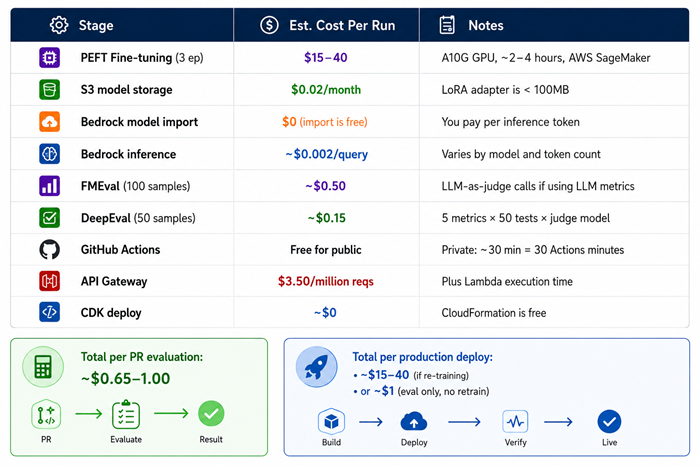Select the Evaluate checklist icon
Screen dimensions: 700x466
pyautogui.click(x=126, y=415)
